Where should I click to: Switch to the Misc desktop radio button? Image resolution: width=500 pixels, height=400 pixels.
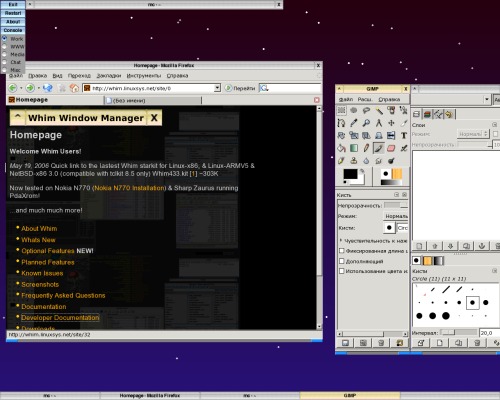click(4, 70)
